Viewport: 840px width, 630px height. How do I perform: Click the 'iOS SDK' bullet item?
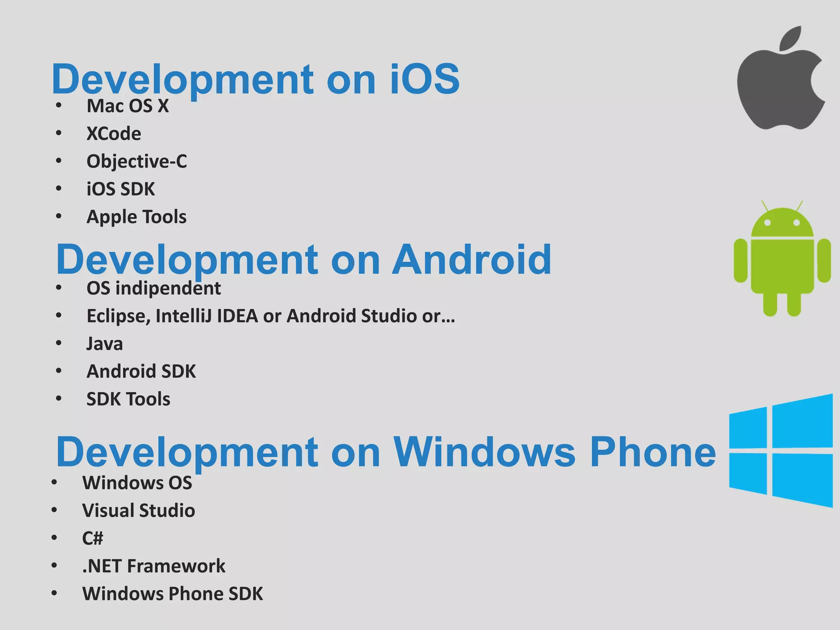coord(121,189)
